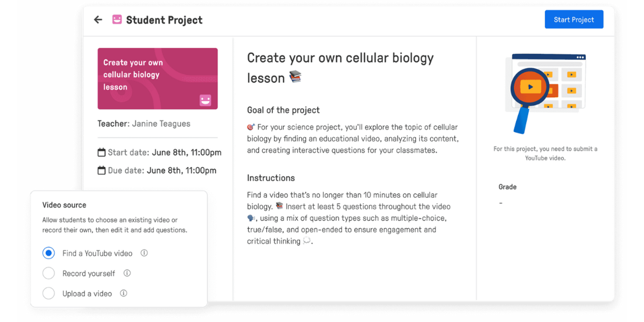This screenshot has height=322, width=644.
Task: Click the Create your own cellular biology lesson thumbnail
Action: (x=157, y=79)
